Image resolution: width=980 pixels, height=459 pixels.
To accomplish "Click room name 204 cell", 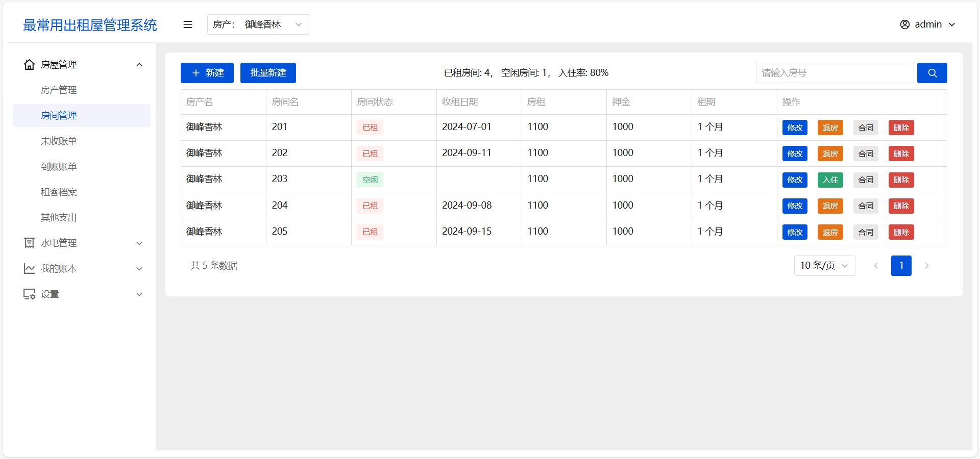I will (x=308, y=206).
